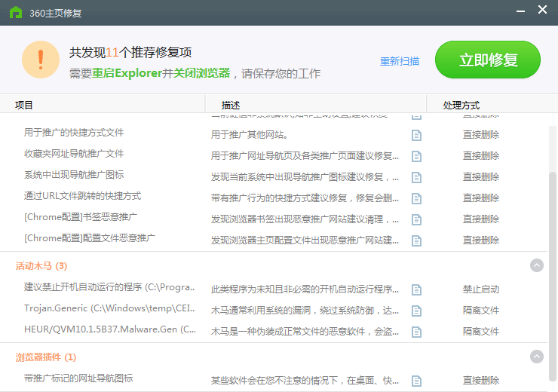Collapse the 浏览器插件 (1) section
Viewport: 558px width, 392px height.
[x=537, y=357]
